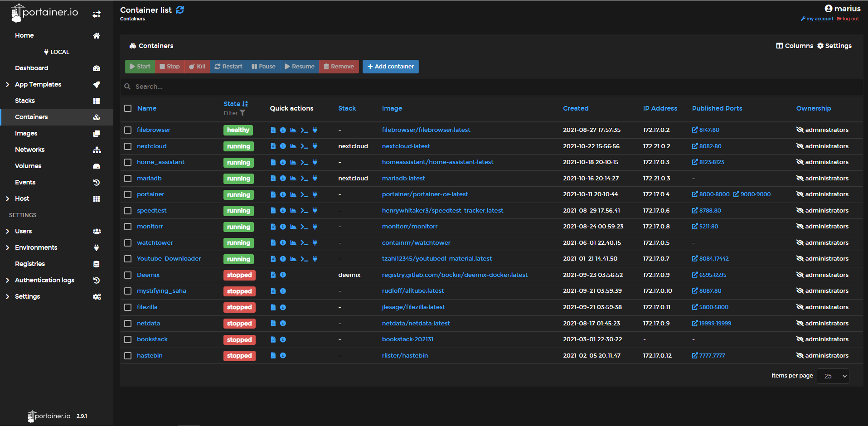
Task: Click the Volumes drive icon in sidebar
Action: (97, 166)
